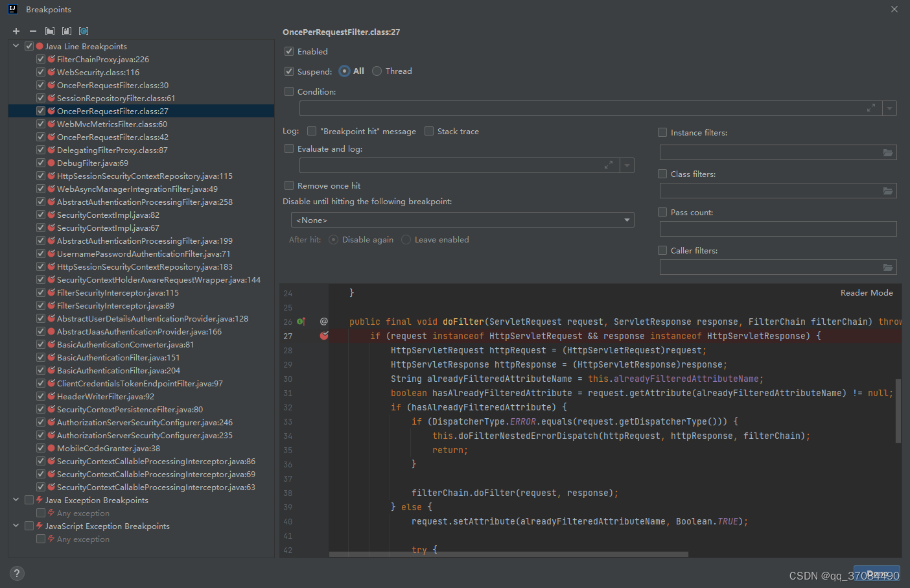Select Disable again after-hit radio option
910x588 pixels.
pos(334,240)
